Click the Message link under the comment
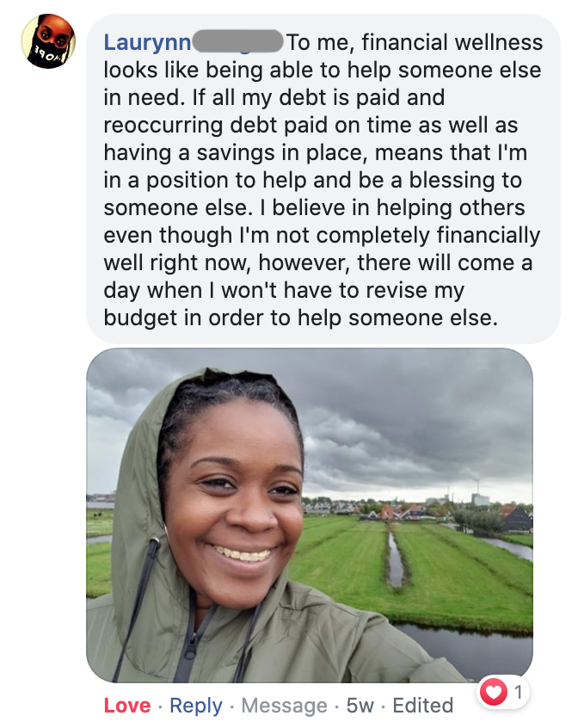Viewport: 578px width, 728px height. coord(285,706)
